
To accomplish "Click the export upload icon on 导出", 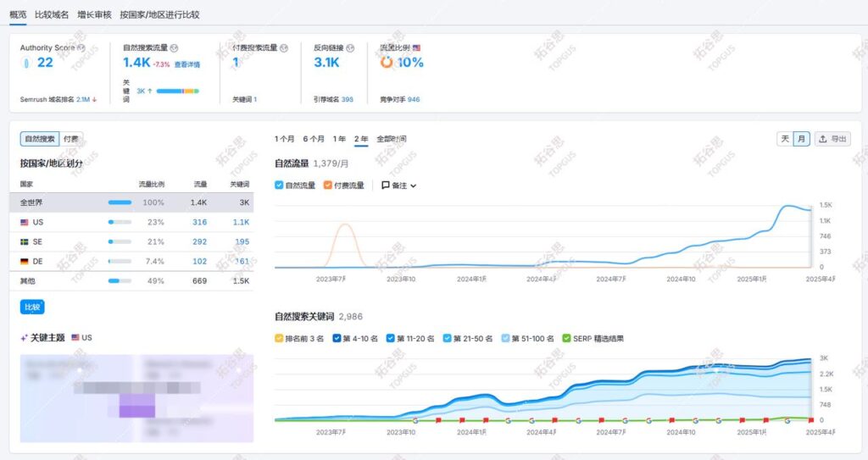I will click(x=822, y=139).
